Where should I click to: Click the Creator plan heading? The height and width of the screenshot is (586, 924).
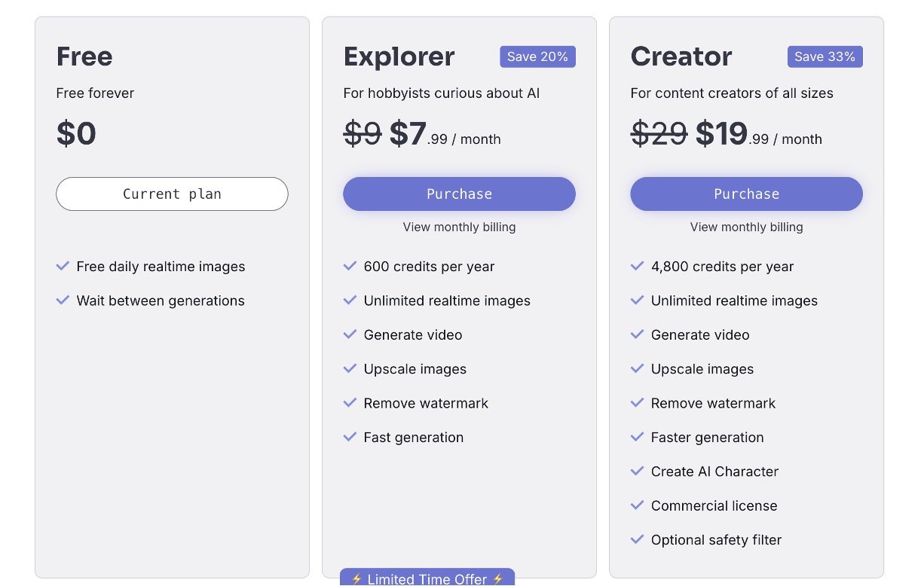point(681,56)
